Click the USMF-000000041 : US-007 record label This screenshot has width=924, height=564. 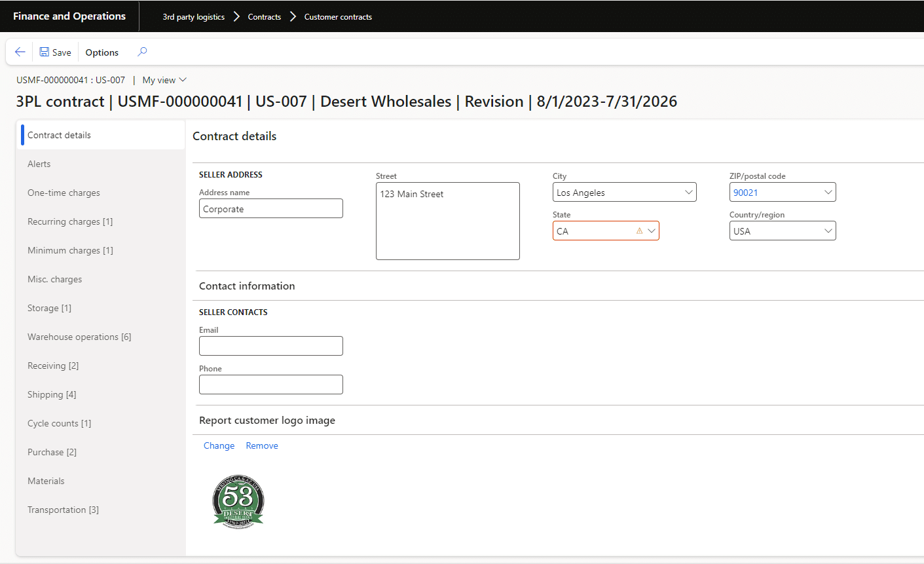pyautogui.click(x=71, y=80)
